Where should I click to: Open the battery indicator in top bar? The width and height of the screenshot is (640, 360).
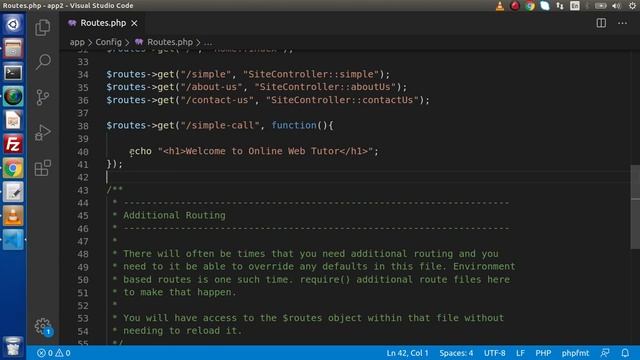pyautogui.click(x=600, y=6)
